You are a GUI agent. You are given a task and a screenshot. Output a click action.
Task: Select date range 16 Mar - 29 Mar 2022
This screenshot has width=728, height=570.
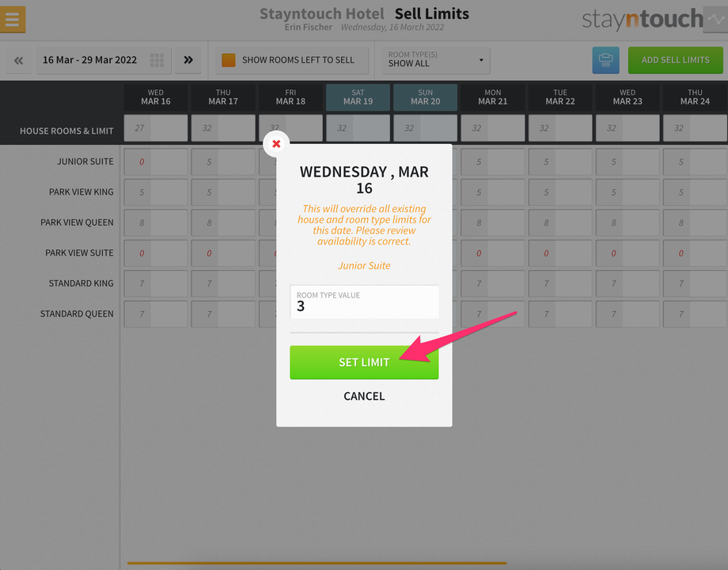point(104,60)
